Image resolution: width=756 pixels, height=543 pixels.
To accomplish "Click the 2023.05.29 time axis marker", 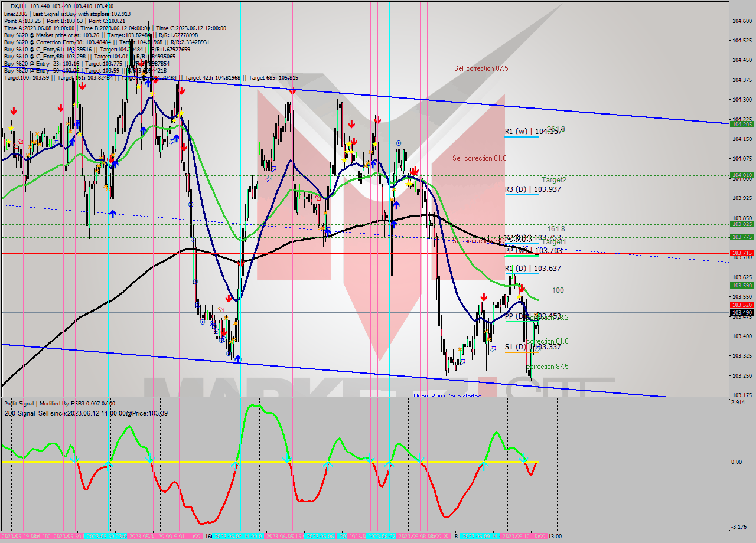I will click(21, 537).
